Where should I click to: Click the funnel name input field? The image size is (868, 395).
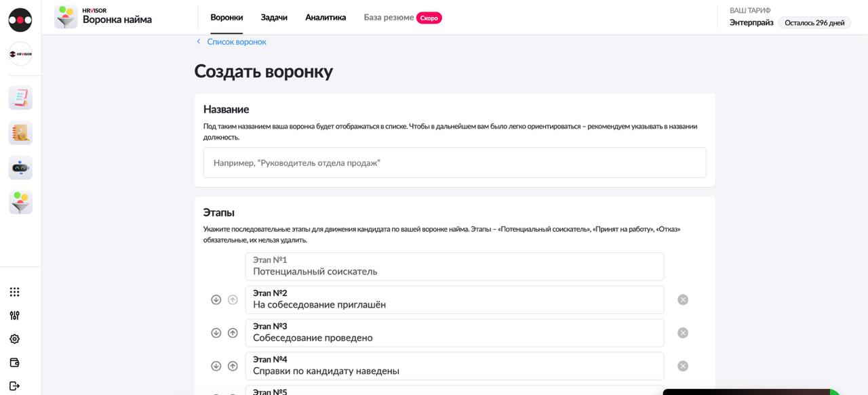tap(454, 163)
